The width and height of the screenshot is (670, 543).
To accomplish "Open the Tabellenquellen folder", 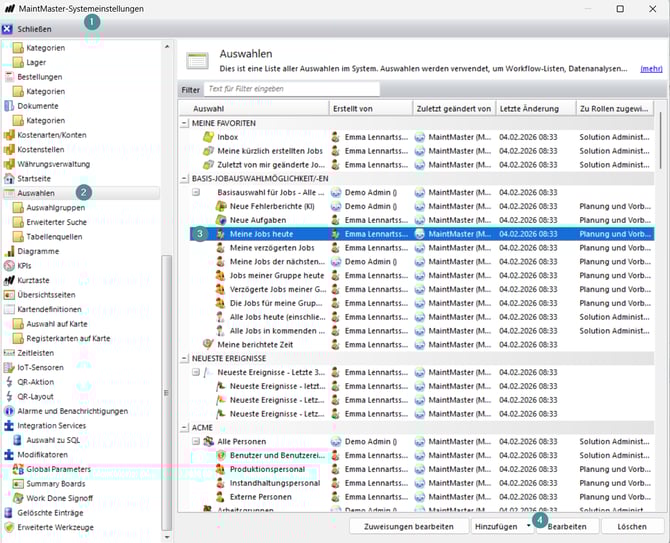I will pos(18,237).
